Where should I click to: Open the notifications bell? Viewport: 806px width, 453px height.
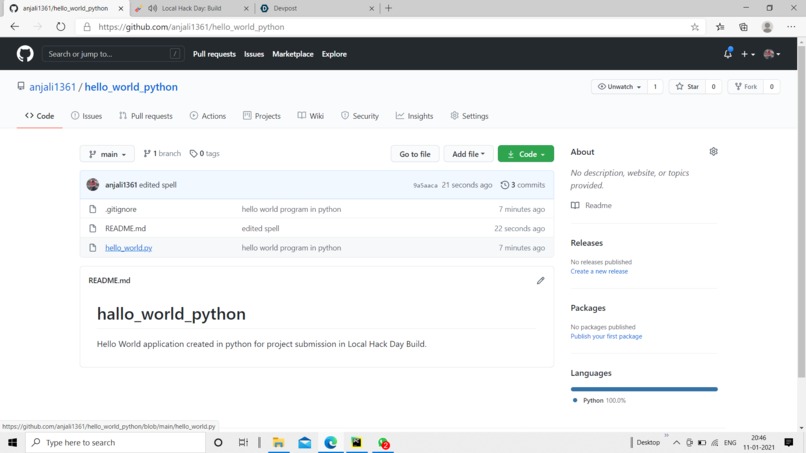[728, 53]
